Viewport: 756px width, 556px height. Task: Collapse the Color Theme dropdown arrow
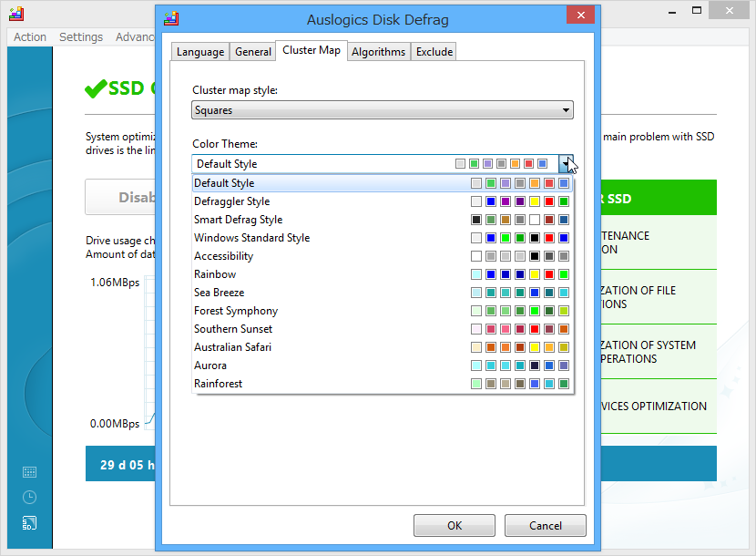tap(566, 164)
